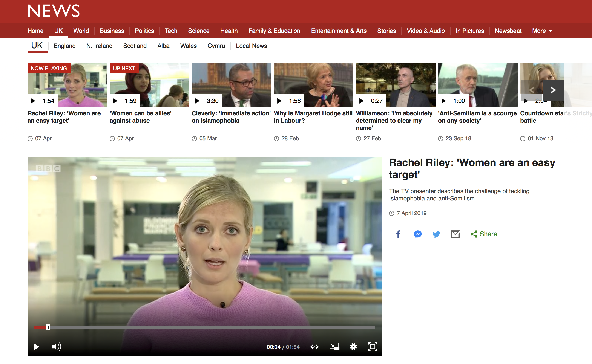Click the '23 Sep 18' date text
592x364 pixels.
pyautogui.click(x=458, y=138)
